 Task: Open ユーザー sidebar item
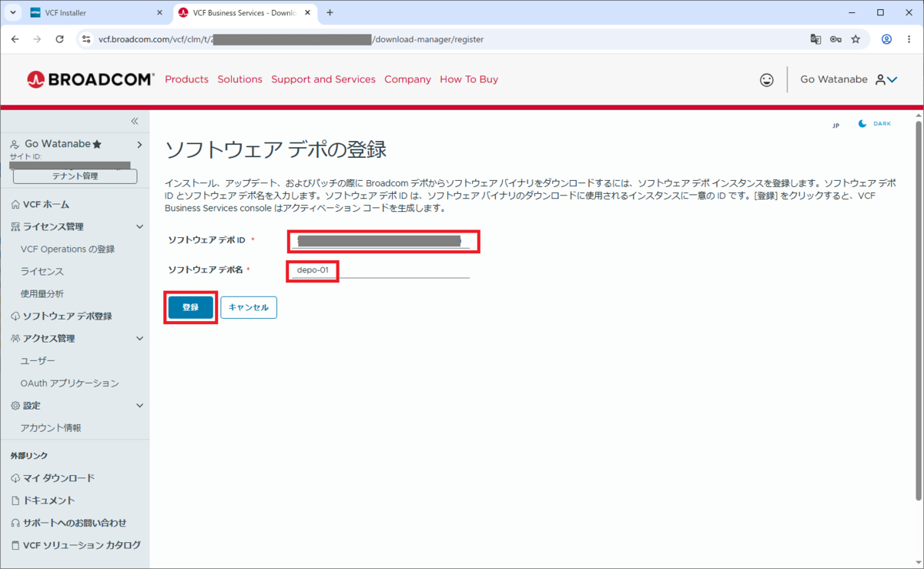38,361
